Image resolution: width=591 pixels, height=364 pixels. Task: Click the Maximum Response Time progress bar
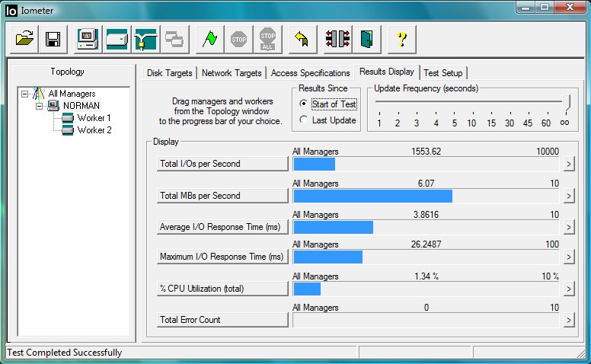click(x=426, y=257)
